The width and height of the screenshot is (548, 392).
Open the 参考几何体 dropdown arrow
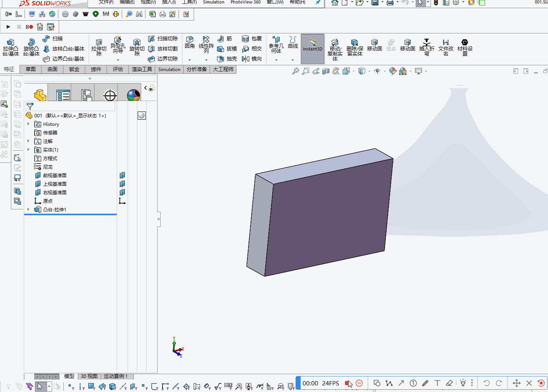276,60
